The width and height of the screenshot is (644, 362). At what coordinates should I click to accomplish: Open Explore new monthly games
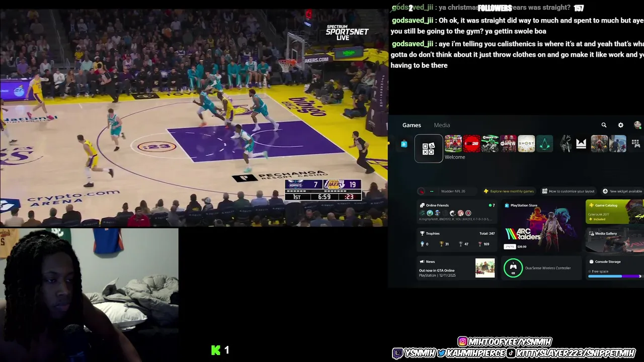pyautogui.click(x=509, y=191)
